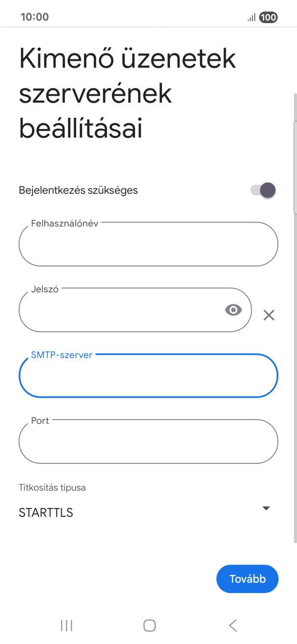
Task: Select the Port input field
Action: [x=148, y=442]
